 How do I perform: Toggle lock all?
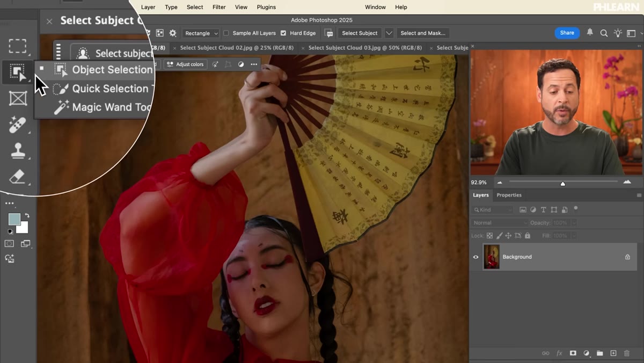[528, 236]
